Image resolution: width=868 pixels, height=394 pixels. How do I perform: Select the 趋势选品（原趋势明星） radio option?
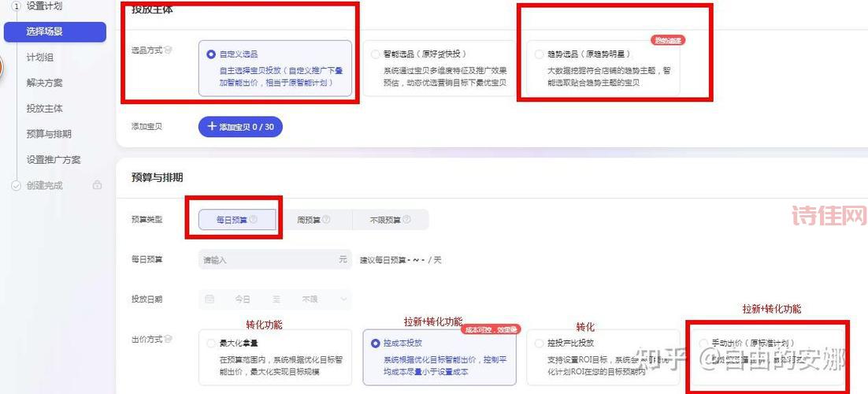[x=540, y=54]
